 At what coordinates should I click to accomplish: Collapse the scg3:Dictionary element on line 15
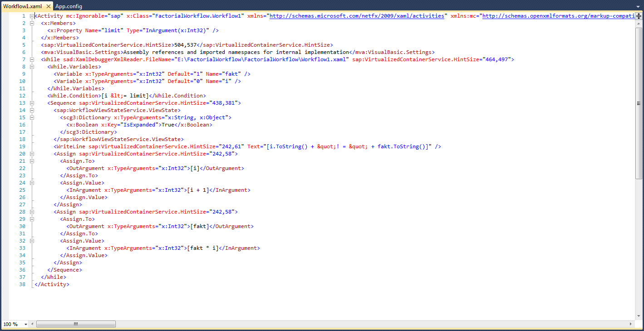point(31,117)
